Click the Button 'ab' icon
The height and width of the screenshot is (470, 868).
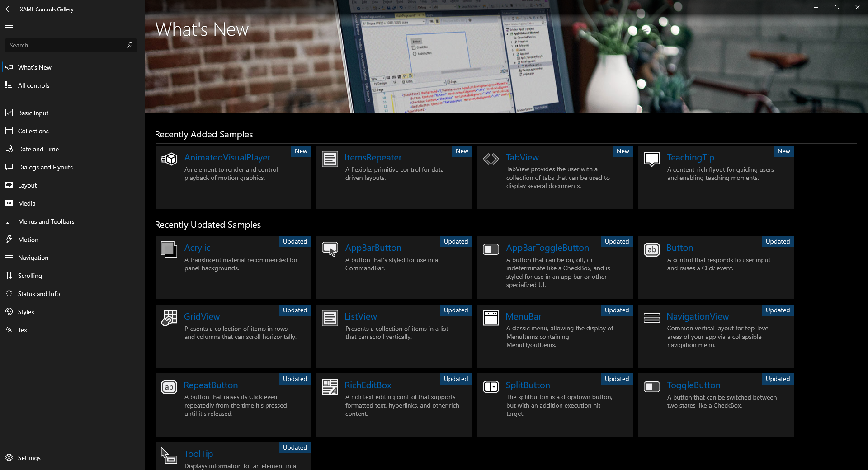tap(652, 249)
